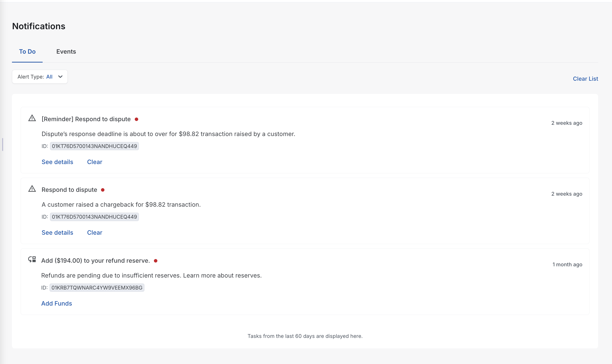
Task: Click the chevron in Alert Type filter
Action: click(x=60, y=77)
